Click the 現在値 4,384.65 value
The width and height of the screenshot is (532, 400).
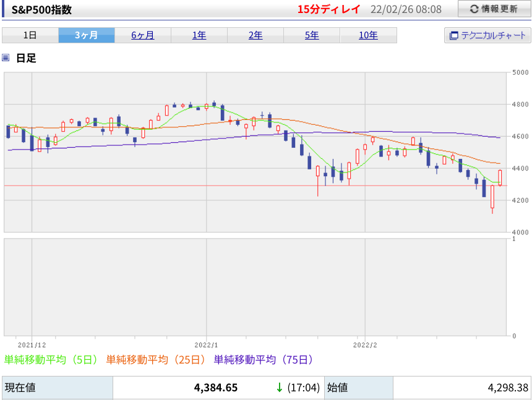(x=216, y=388)
